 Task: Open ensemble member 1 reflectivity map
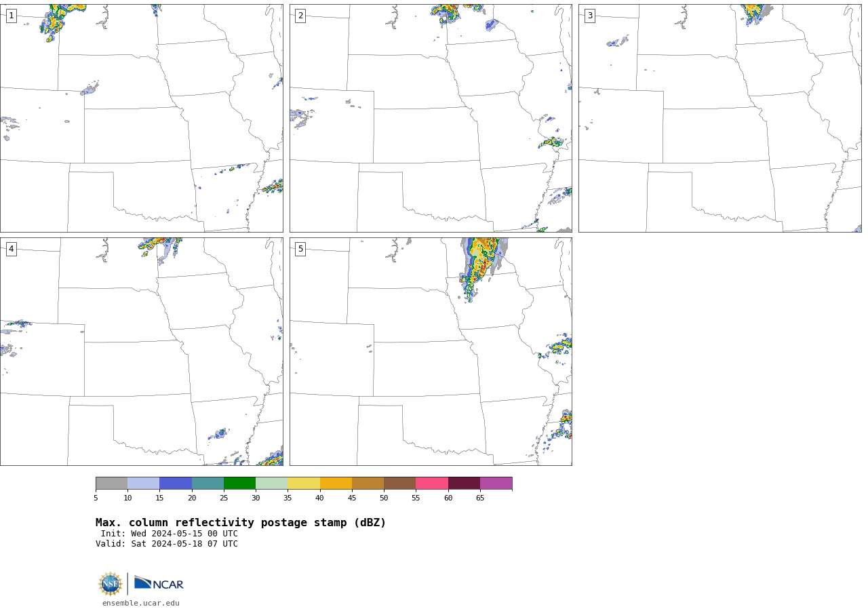coord(142,118)
